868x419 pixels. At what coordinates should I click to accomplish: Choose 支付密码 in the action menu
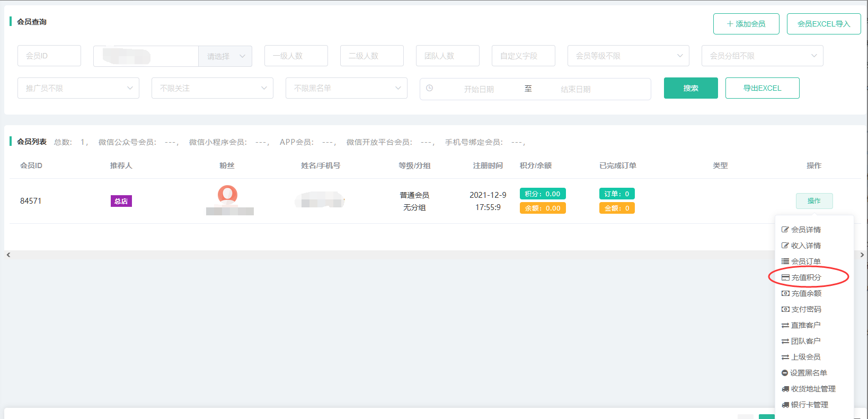[x=806, y=309]
